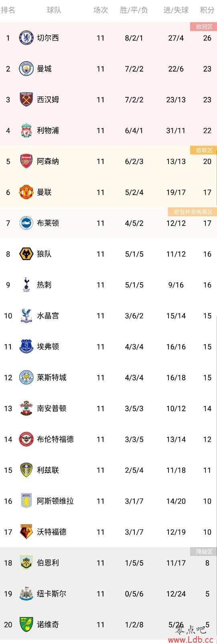Viewport: 217px width, 644px height.
Task: Click team name 阿斯顿维拉
Action: point(55,501)
